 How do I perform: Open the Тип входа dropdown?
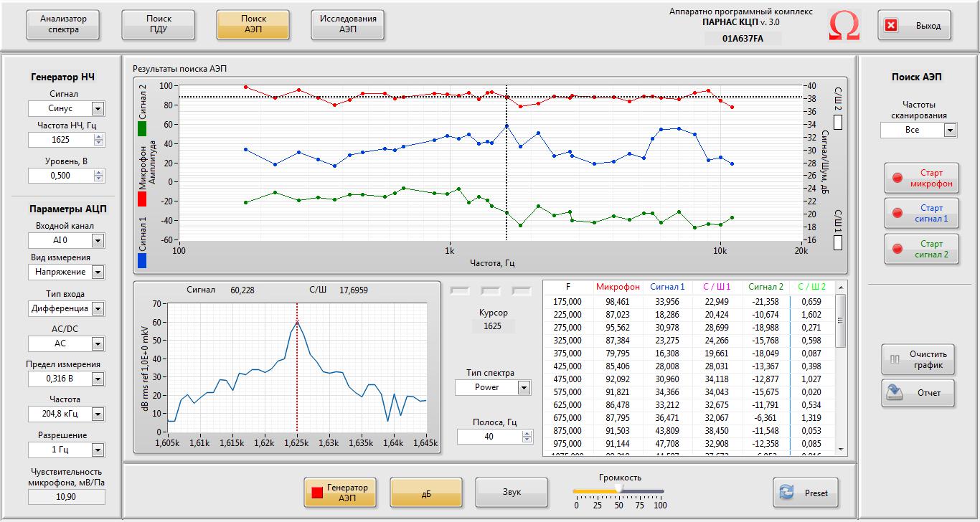coord(98,309)
